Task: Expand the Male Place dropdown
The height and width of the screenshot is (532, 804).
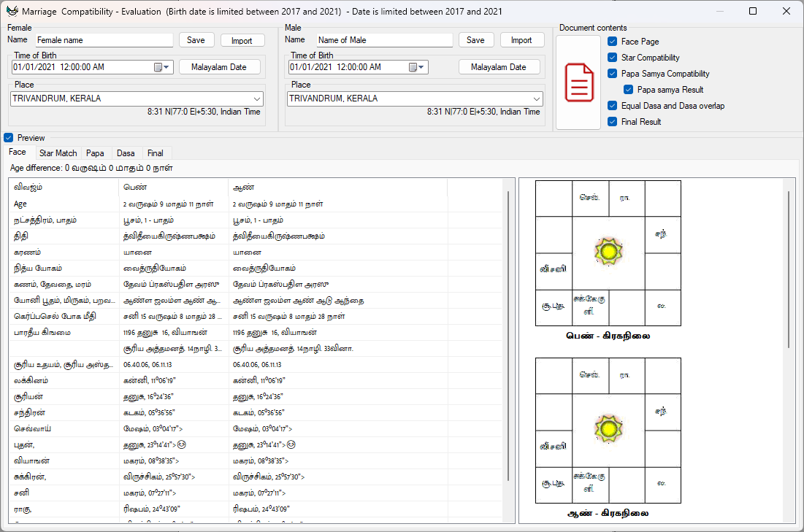Action: (536, 99)
